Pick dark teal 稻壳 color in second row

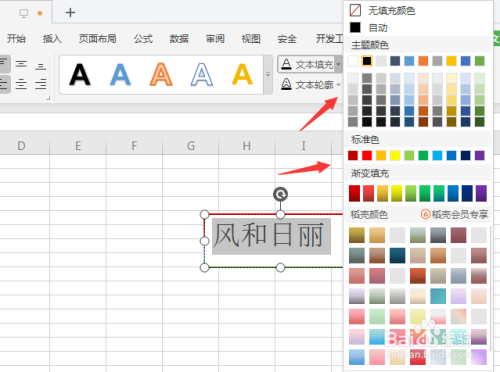click(397, 256)
